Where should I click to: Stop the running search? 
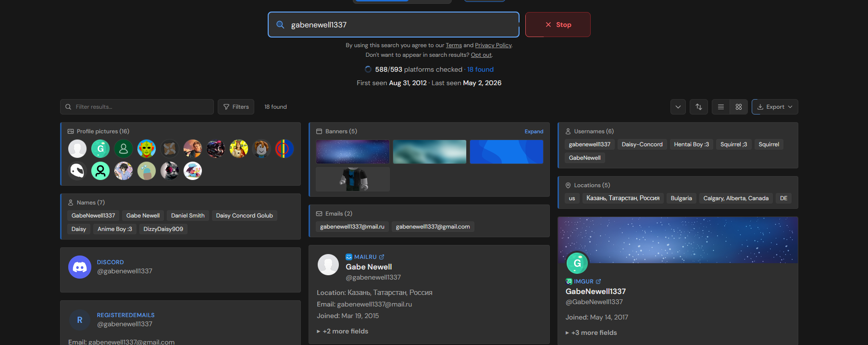(x=558, y=25)
